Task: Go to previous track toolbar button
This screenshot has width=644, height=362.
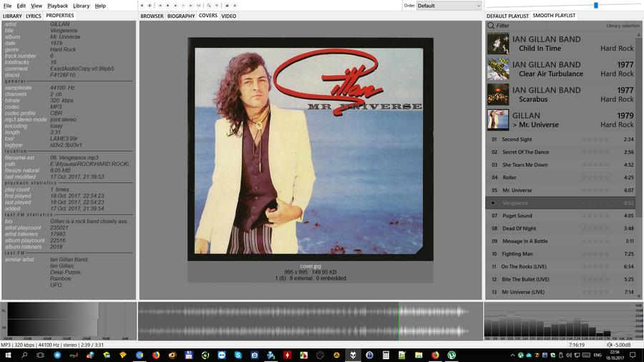Action: 160,6
